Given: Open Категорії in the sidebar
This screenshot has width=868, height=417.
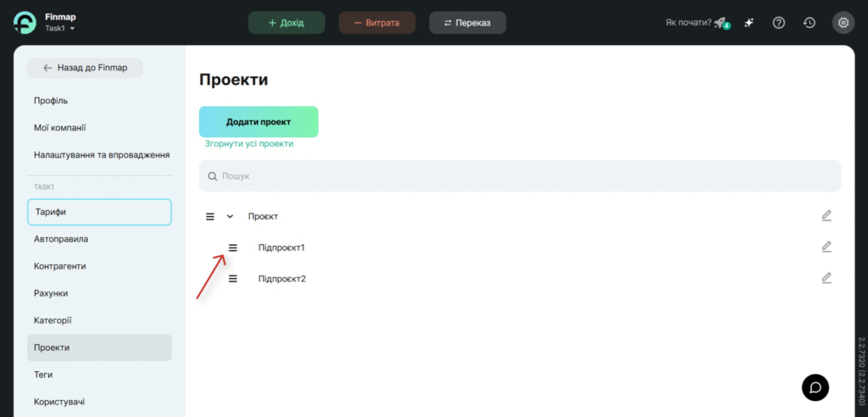Looking at the screenshot, I should (53, 320).
